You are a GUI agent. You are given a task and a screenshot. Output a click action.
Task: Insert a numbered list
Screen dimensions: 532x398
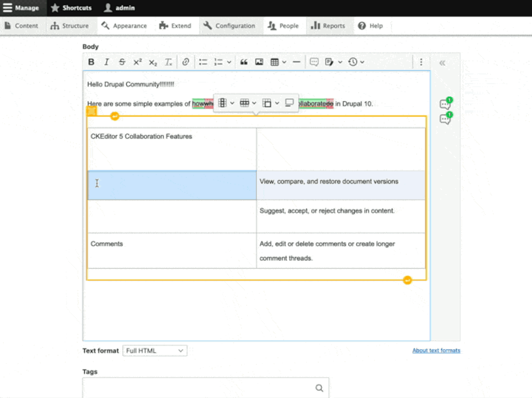pyautogui.click(x=218, y=62)
